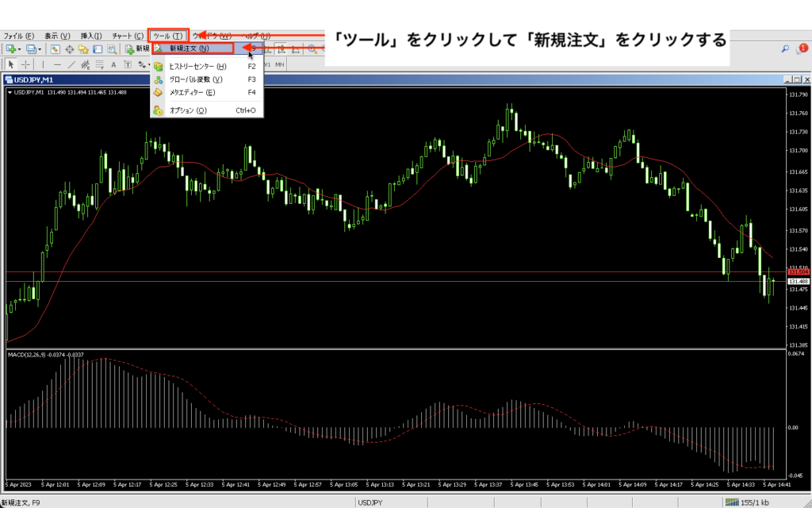Click the red 131.504 price level label

pyautogui.click(x=798, y=271)
